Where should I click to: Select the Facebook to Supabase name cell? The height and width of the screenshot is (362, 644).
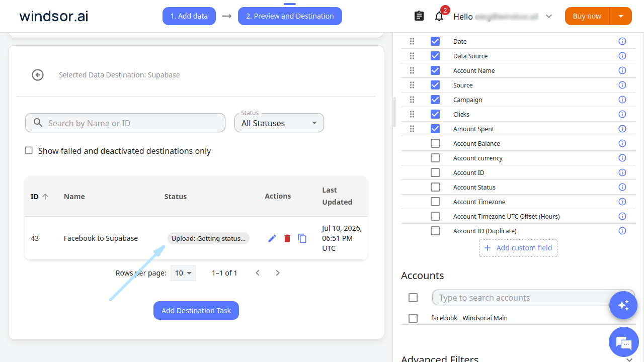coord(101,238)
